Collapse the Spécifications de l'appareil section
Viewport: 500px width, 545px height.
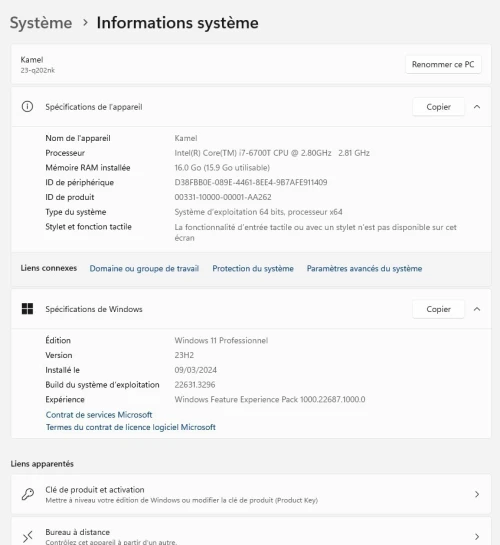(477, 107)
